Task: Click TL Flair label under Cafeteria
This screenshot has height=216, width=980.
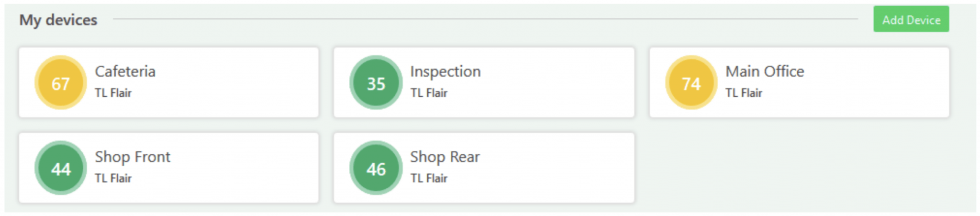Action: point(113,93)
